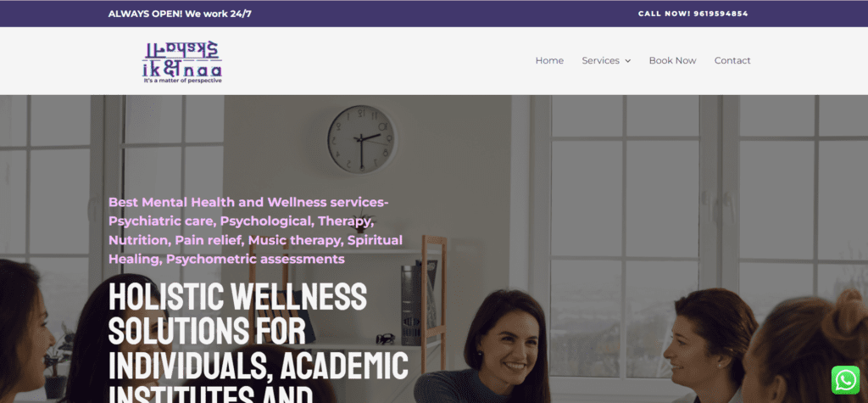Open the WhatsApp chat icon
Image resolution: width=868 pixels, height=403 pixels.
point(845,380)
